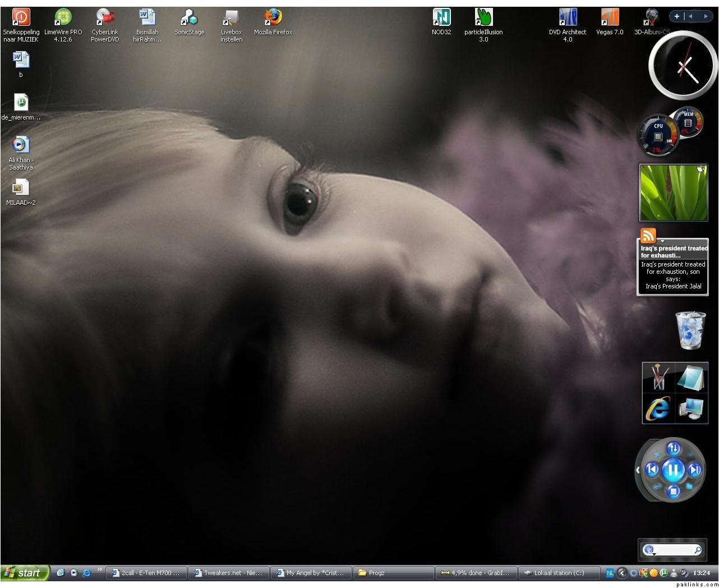Expand the media gadget using its left arrow

pyautogui.click(x=638, y=470)
